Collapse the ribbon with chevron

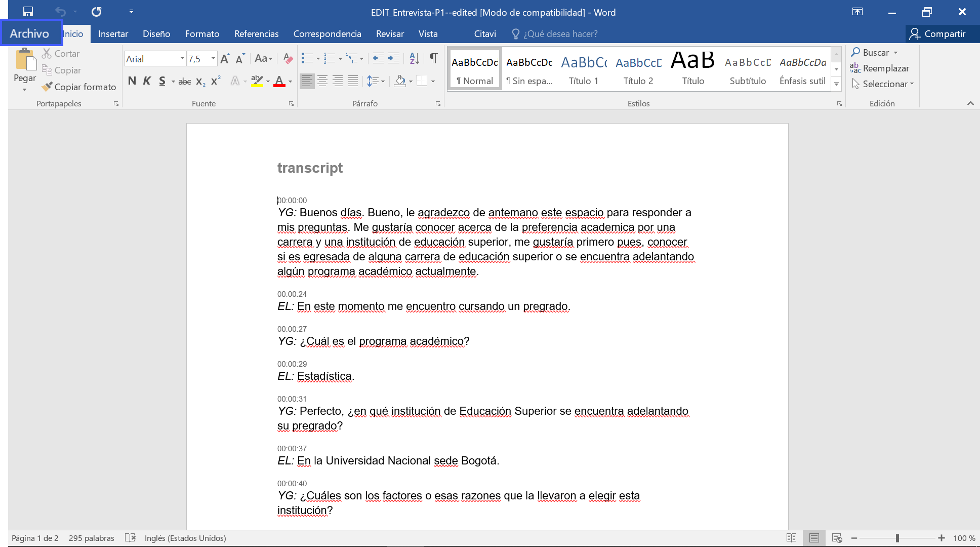tap(970, 103)
